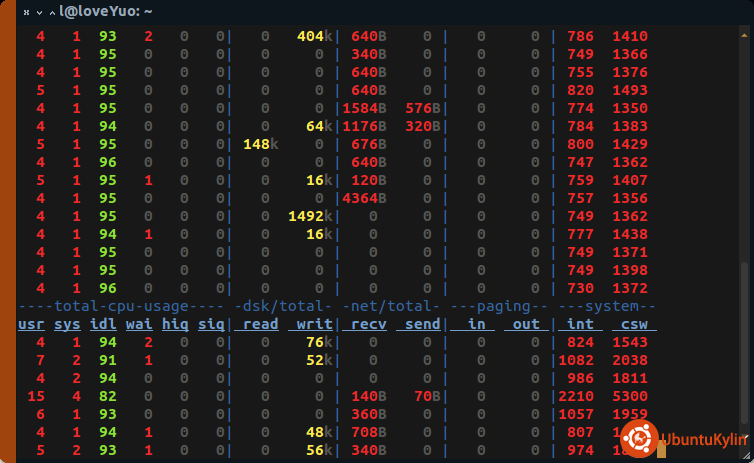The image size is (754, 463).
Task: Click the 'usr' column header
Action: tap(31, 324)
